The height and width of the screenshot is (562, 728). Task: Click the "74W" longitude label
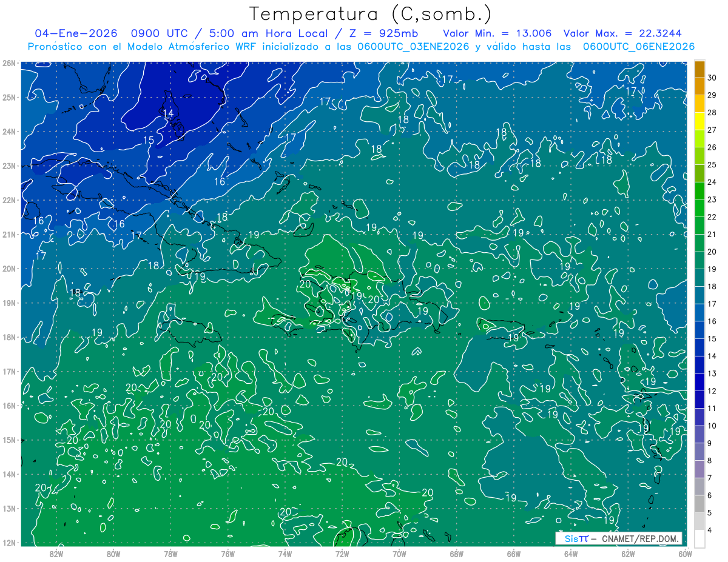pos(285,554)
